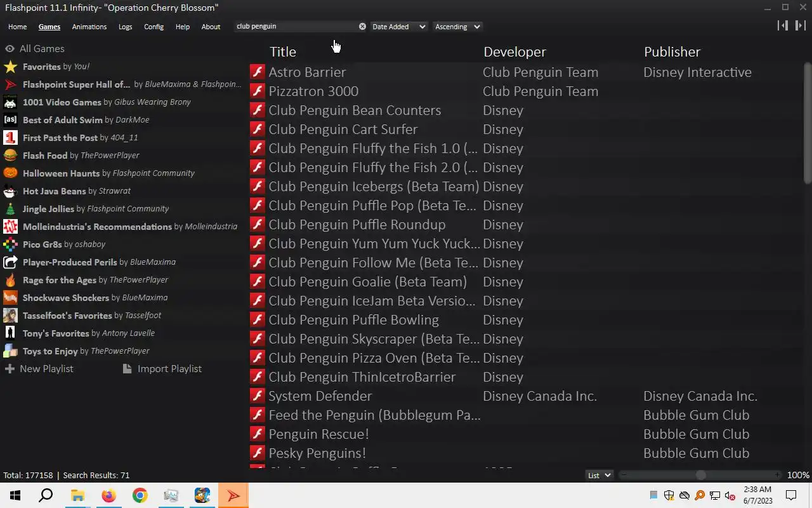
Task: Select Club Penguin Puffle Roundup
Action: tap(525, 224)
